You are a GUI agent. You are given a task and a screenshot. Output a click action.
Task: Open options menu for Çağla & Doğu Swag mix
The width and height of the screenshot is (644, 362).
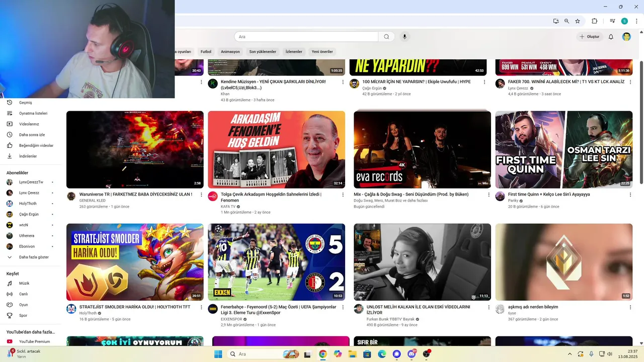point(488,195)
